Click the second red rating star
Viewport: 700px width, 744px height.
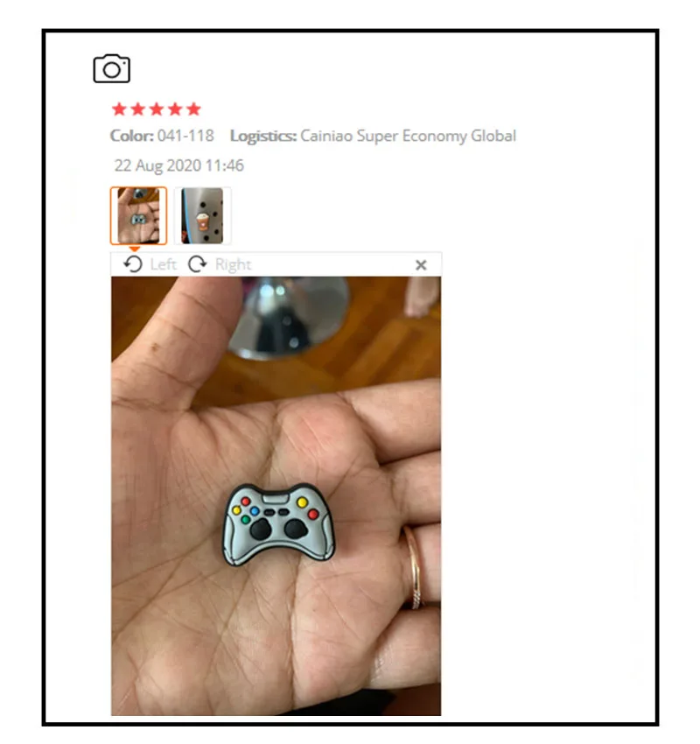(137, 109)
